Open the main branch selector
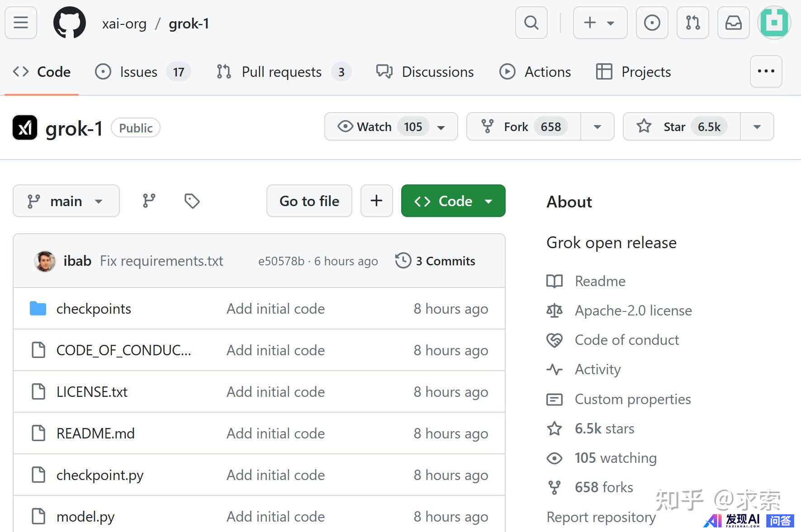 click(x=66, y=201)
